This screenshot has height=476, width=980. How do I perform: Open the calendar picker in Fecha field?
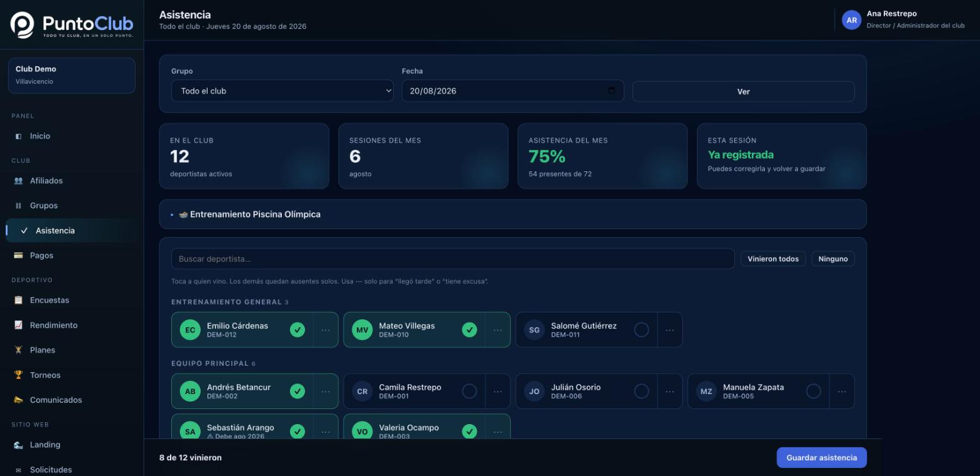(x=611, y=91)
